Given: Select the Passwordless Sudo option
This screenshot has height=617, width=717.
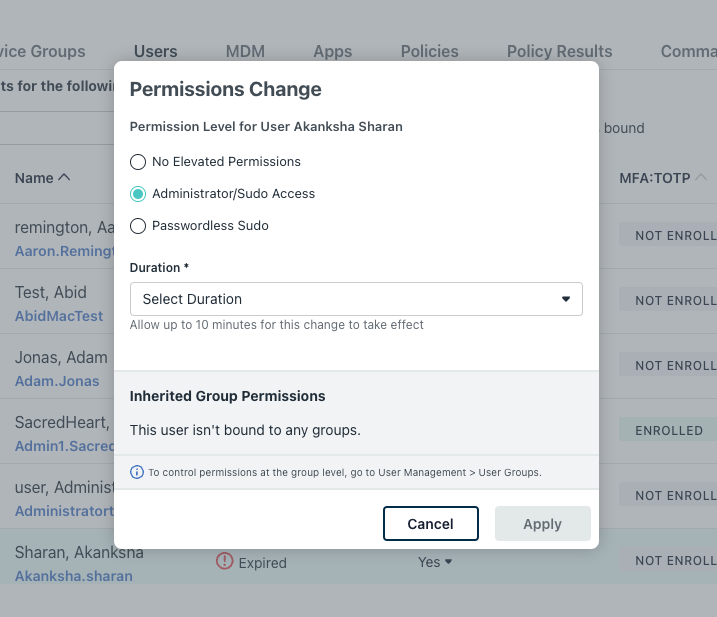Looking at the screenshot, I should [138, 226].
